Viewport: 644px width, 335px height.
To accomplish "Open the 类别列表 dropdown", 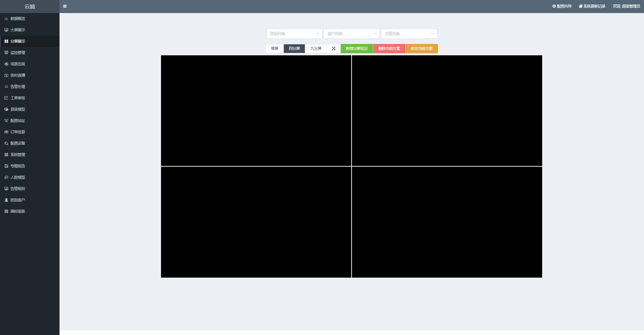I will point(294,34).
